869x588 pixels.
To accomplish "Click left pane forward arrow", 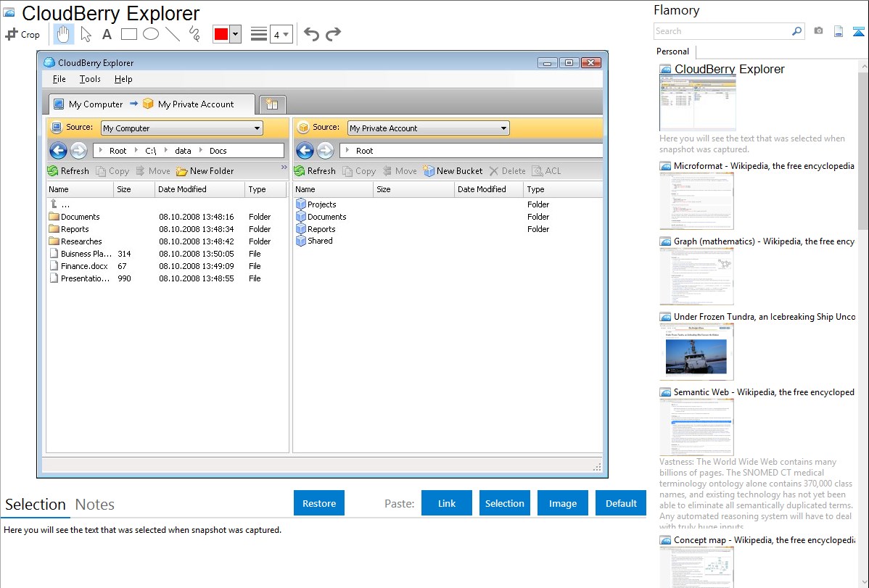I will coord(78,150).
